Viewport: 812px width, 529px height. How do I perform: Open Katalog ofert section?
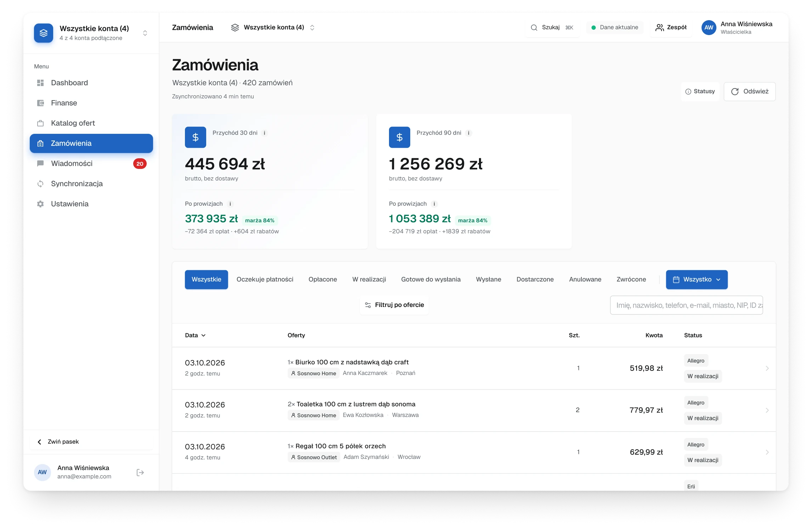coord(91,123)
